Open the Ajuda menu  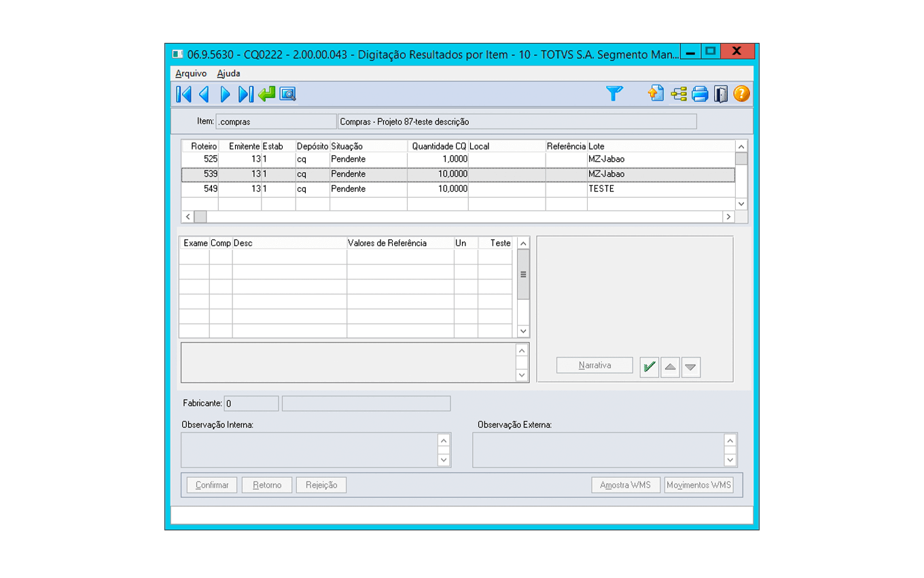tap(228, 73)
